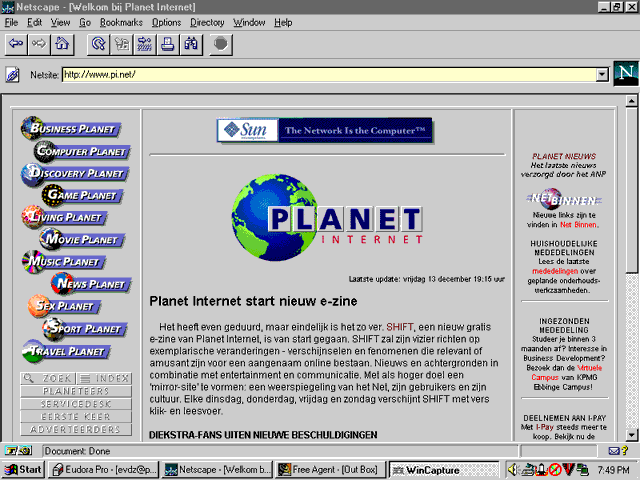Click the vertical scrollbar thumb
The image size is (640, 480).
click(631, 190)
